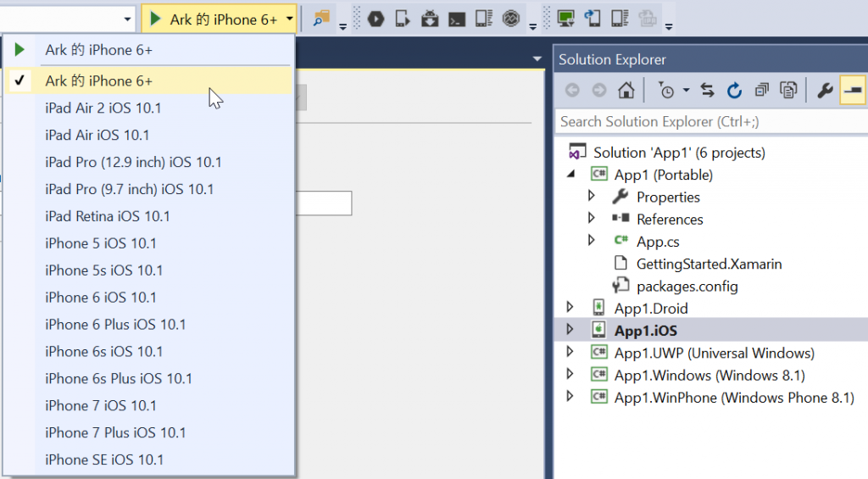Open the Android SDK Manager icon

pyautogui.click(x=430, y=19)
